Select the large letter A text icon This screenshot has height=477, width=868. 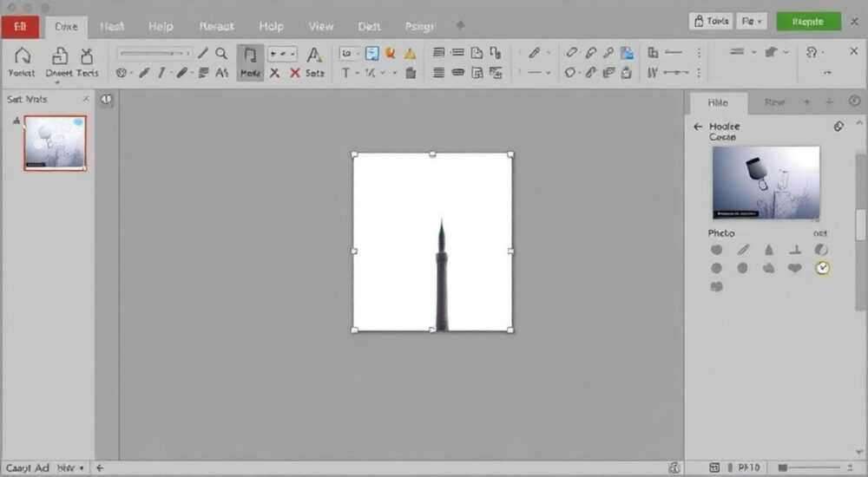(314, 55)
